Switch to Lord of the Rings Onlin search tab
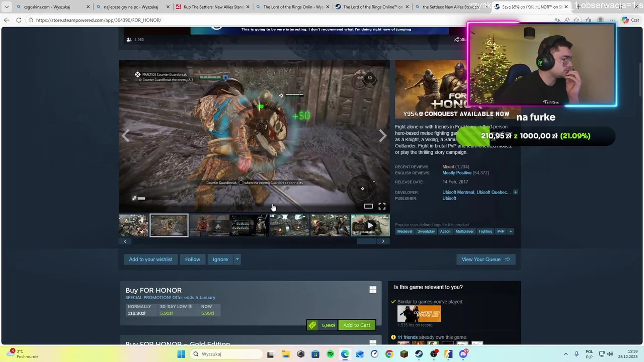 pyautogui.click(x=292, y=7)
